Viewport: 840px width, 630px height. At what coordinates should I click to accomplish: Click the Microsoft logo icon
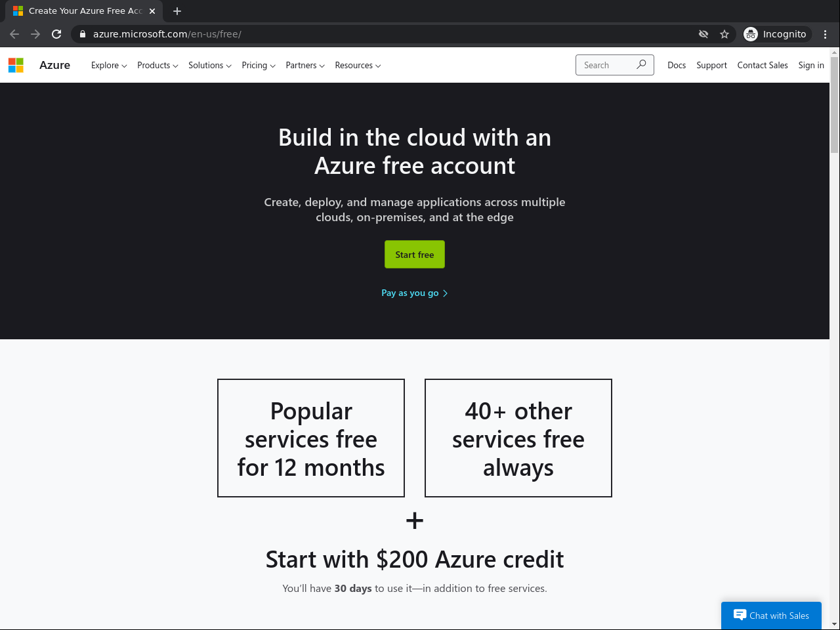(16, 65)
